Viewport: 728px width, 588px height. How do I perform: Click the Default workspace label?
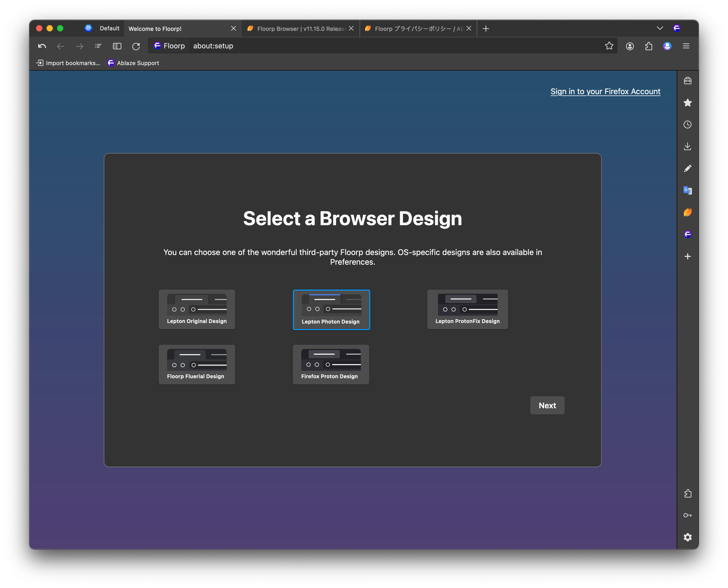coord(110,28)
